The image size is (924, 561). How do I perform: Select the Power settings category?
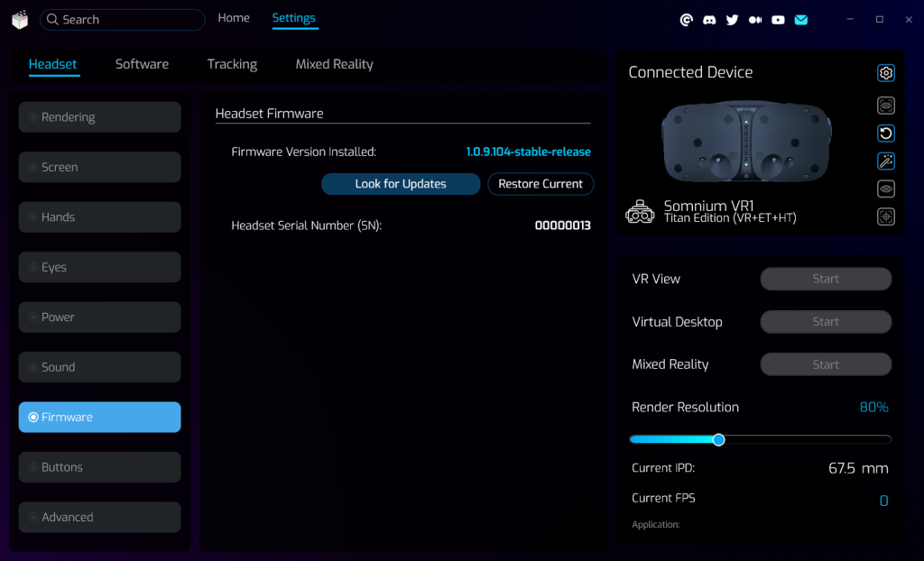(99, 317)
